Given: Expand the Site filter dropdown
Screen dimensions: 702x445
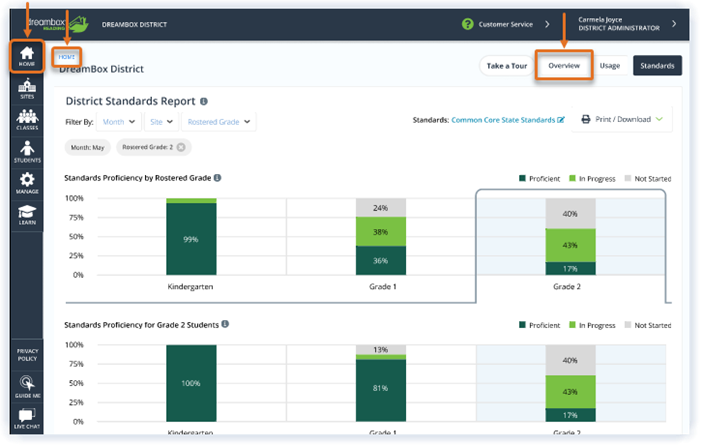Looking at the screenshot, I should (162, 122).
